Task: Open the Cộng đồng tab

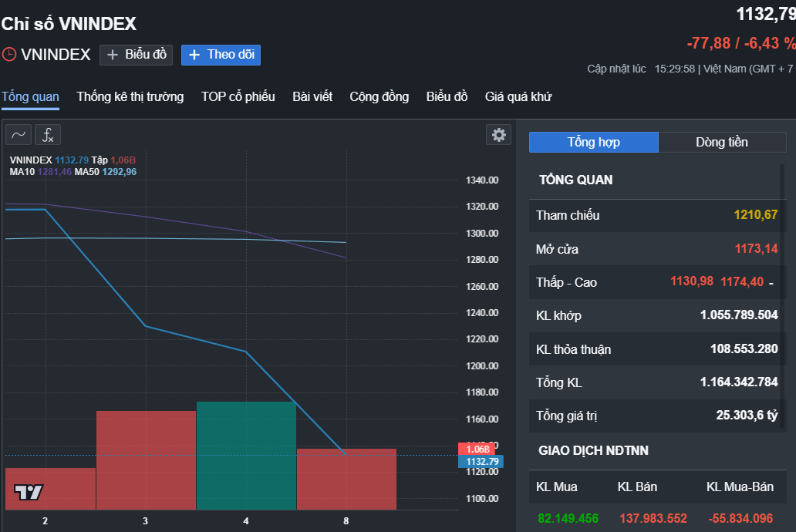Action: pyautogui.click(x=379, y=96)
